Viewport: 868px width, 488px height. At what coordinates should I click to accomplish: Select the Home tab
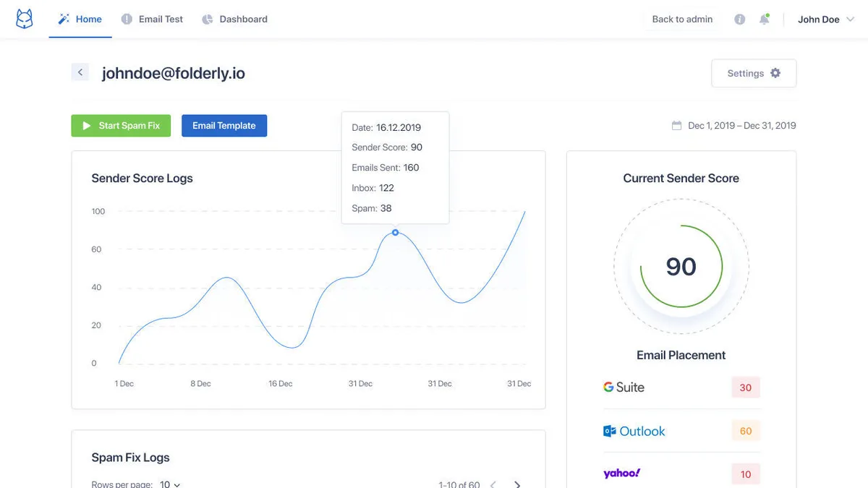(x=80, y=20)
